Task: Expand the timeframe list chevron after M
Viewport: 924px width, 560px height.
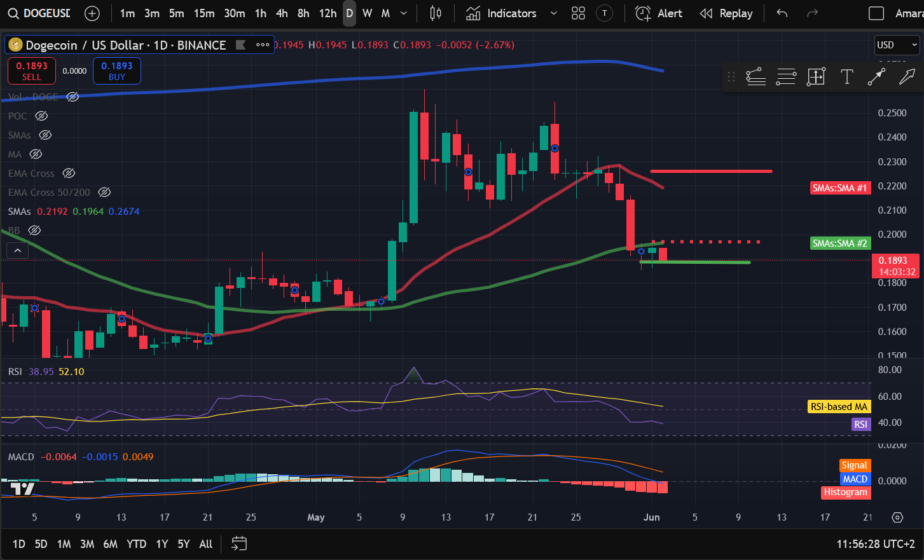Action: click(x=404, y=13)
